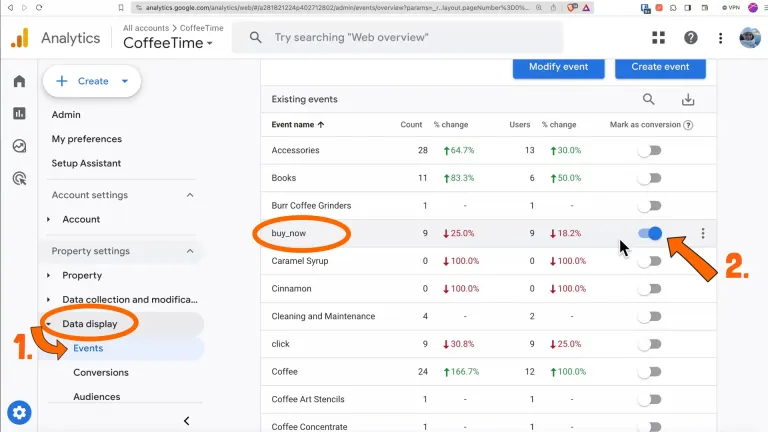Disable the buy_now conversion toggle
The width and height of the screenshot is (768, 432).
650,233
